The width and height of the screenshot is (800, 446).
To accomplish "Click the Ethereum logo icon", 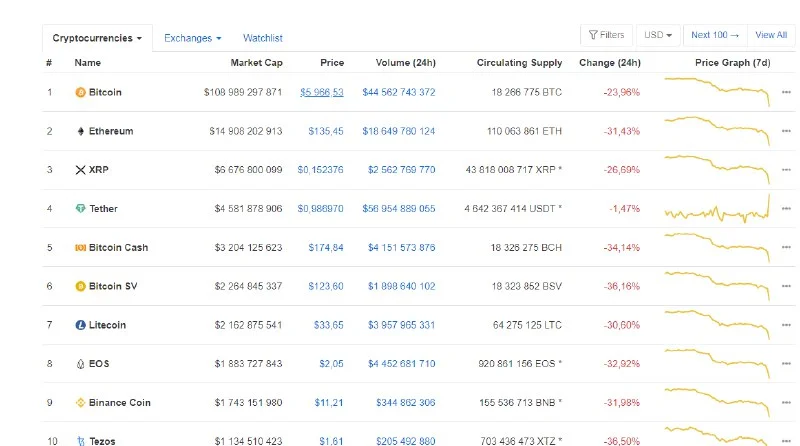I will point(81,131).
